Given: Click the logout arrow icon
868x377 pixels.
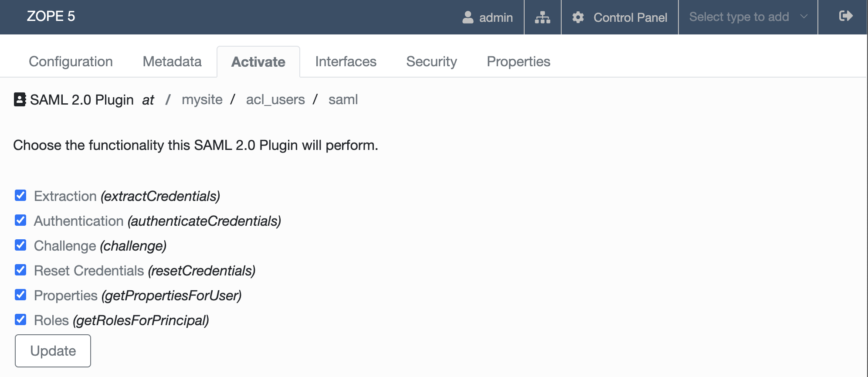Looking at the screenshot, I should (x=845, y=16).
